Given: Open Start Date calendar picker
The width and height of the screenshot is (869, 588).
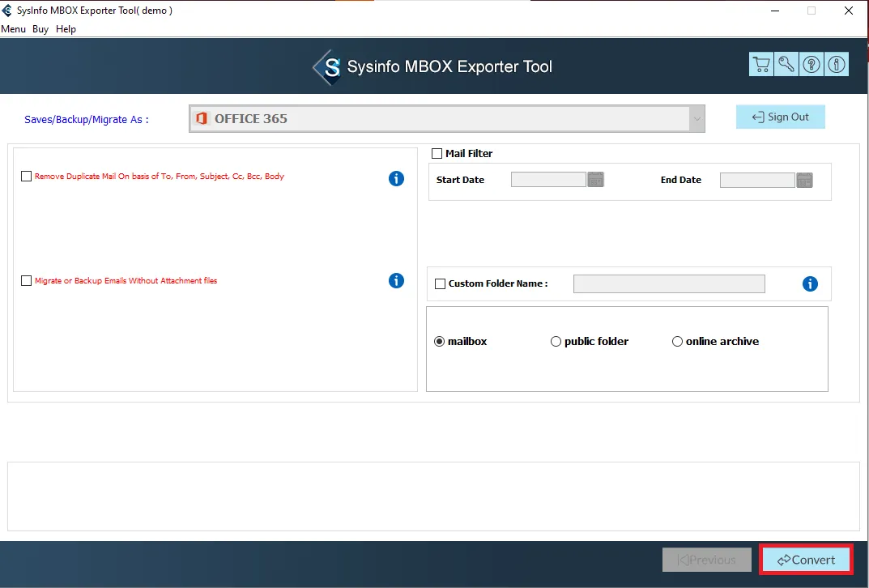Looking at the screenshot, I should [596, 180].
